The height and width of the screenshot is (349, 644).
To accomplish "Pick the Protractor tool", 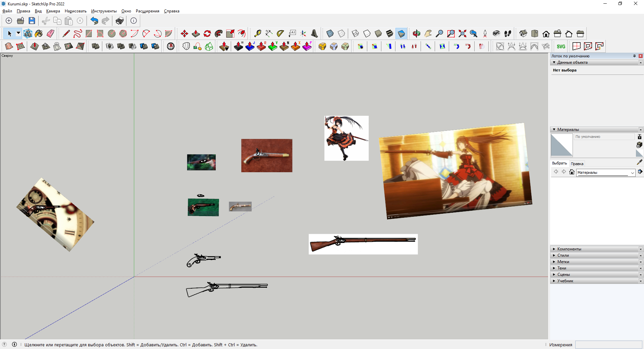I will [x=280, y=34].
